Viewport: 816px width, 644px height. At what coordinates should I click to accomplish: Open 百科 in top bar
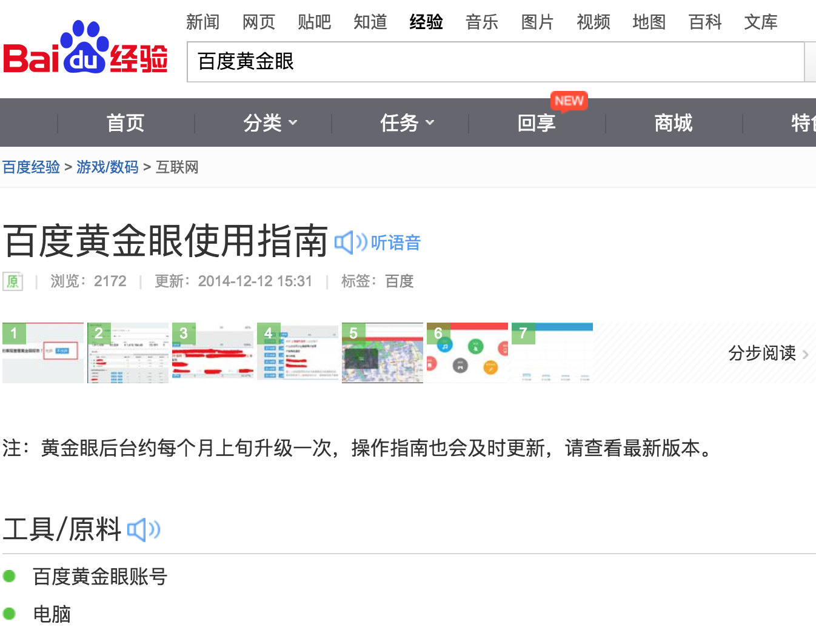point(704,22)
